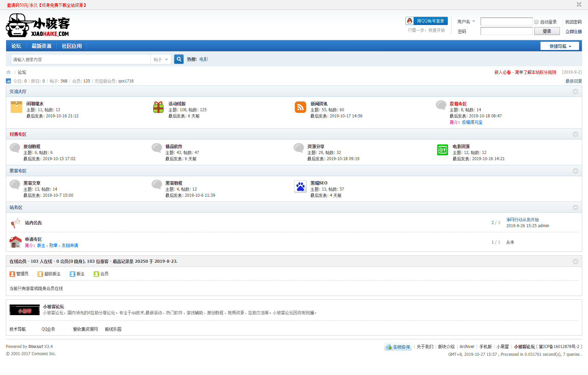Viewport: 588px width, 375px height.
Task: Click the magnifier search button
Action: tap(179, 59)
